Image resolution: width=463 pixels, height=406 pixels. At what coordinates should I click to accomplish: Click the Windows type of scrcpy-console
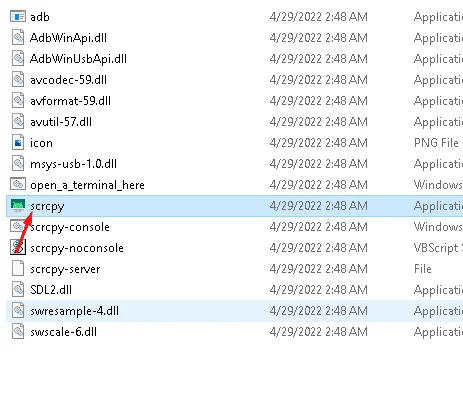438,227
